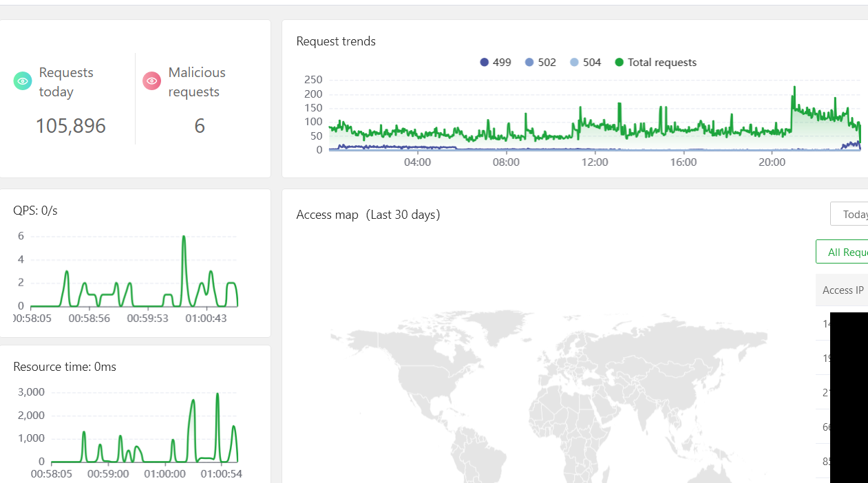Toggle the 499 series in the legend
The width and height of the screenshot is (868, 483).
pyautogui.click(x=496, y=63)
